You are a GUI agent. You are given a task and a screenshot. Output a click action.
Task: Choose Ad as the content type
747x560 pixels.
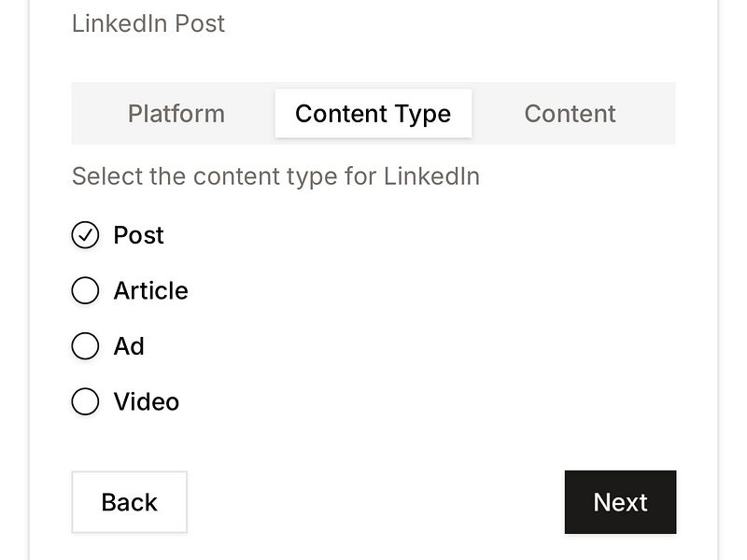point(85,346)
